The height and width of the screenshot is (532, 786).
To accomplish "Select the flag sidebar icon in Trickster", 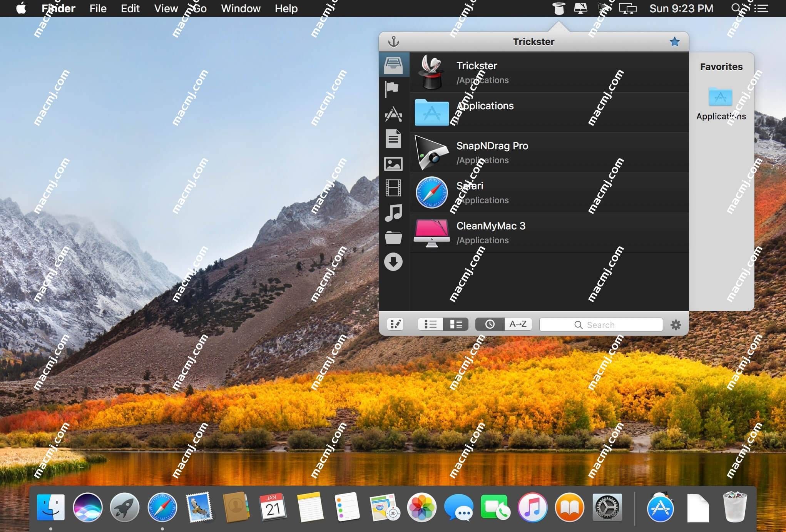I will (393, 89).
